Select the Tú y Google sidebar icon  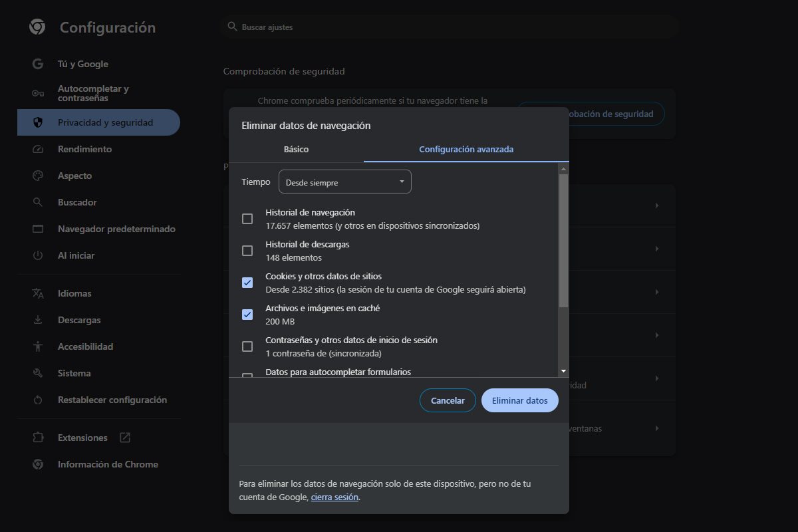(x=37, y=63)
